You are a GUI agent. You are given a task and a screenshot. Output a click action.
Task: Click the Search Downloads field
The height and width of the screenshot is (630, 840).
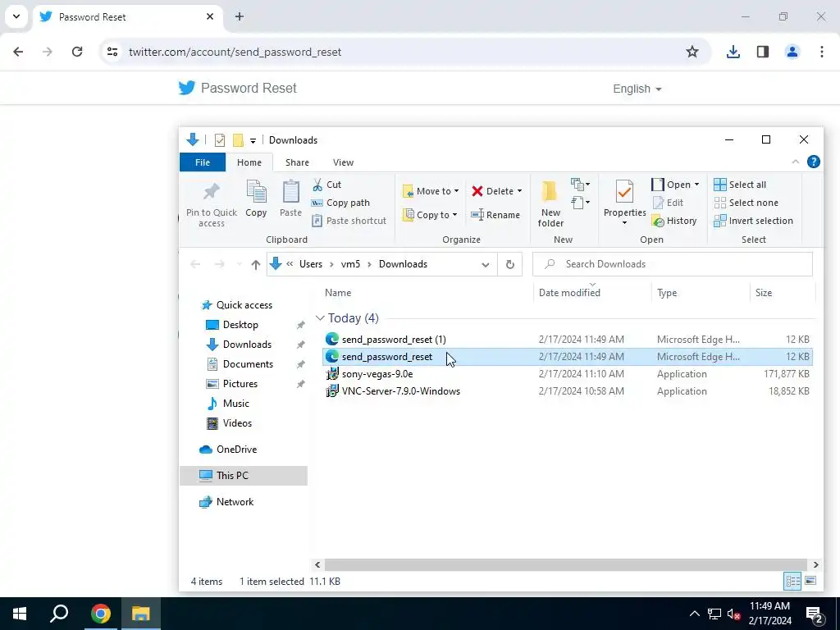(673, 264)
